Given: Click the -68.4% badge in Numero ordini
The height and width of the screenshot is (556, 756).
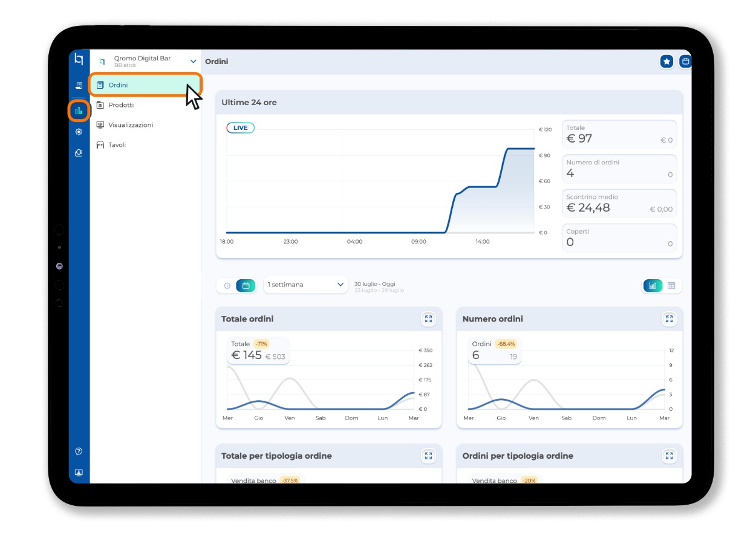Looking at the screenshot, I should (506, 344).
